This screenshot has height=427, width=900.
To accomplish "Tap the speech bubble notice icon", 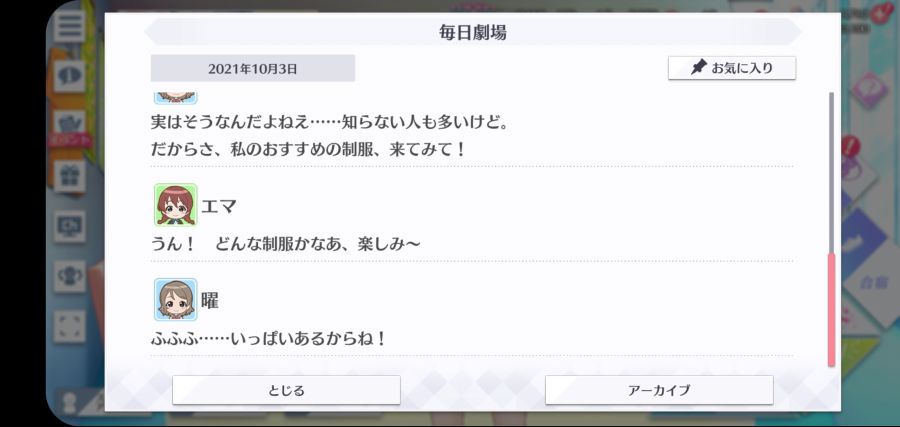I will [x=69, y=75].
